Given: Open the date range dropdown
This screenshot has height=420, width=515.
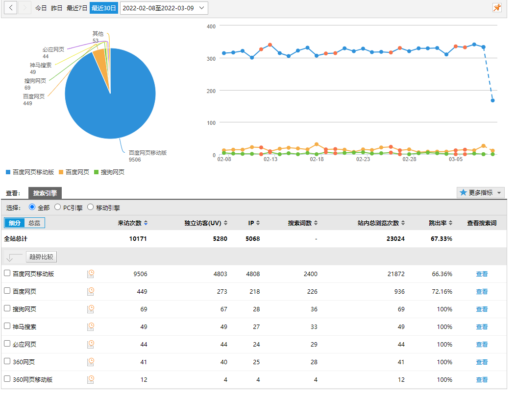Looking at the screenshot, I should point(164,8).
